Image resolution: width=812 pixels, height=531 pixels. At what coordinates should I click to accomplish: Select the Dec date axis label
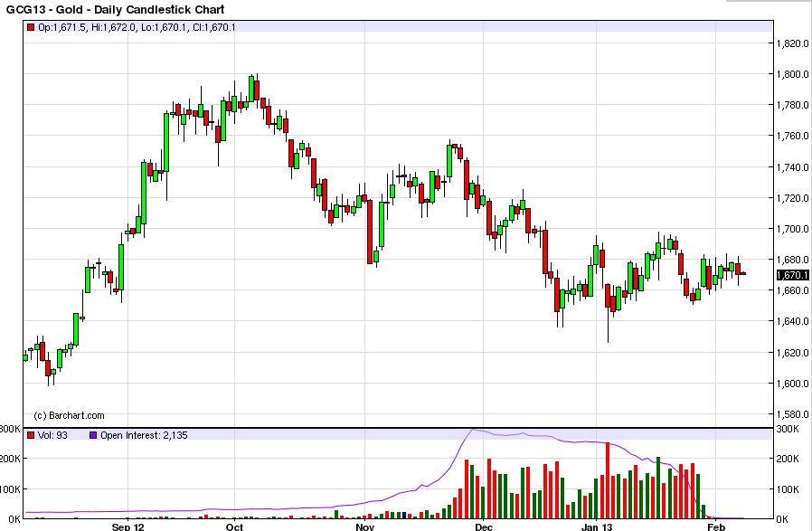point(484,526)
